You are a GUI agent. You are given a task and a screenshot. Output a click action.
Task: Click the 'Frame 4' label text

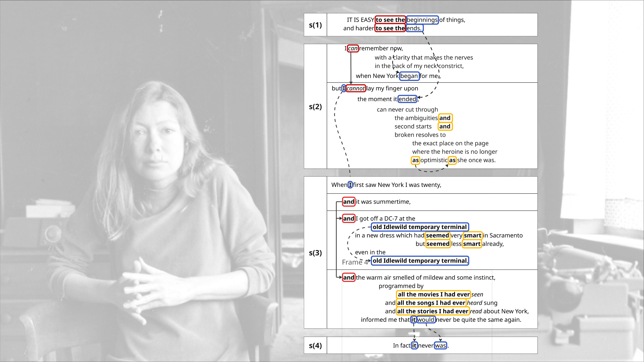[354, 262]
